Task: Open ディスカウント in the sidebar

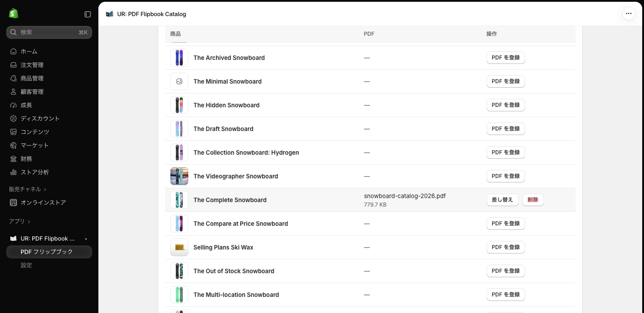Action: [x=49, y=118]
